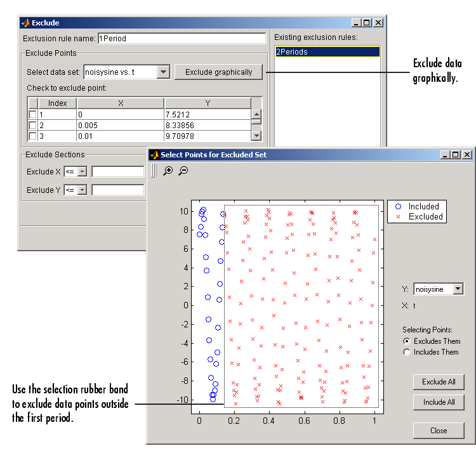Viewport: 476px width, 458px height.
Task: Click the Y value 8.33856 cell
Action: click(208, 126)
